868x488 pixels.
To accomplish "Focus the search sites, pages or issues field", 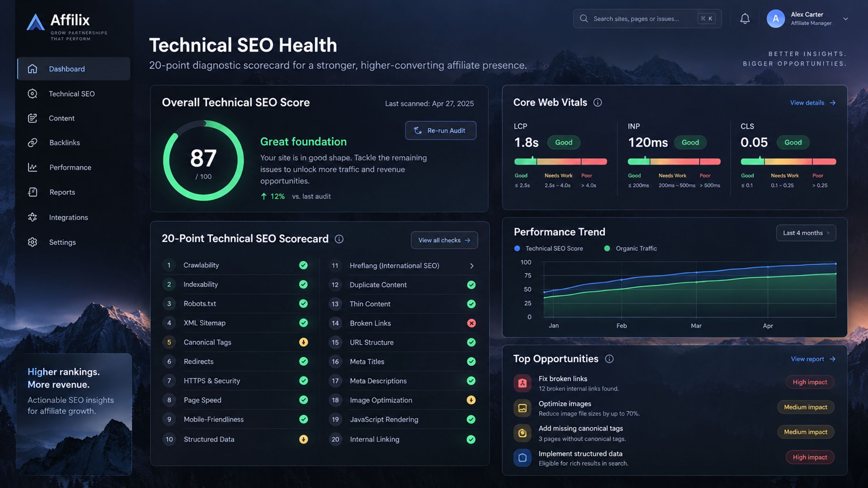I will pyautogui.click(x=647, y=19).
